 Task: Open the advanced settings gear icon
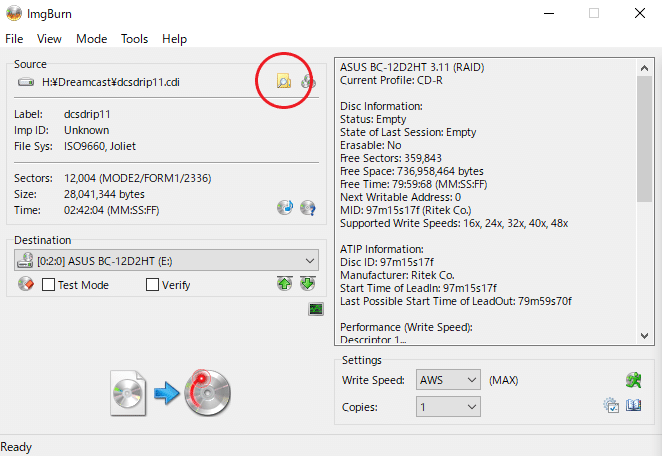click(611, 405)
